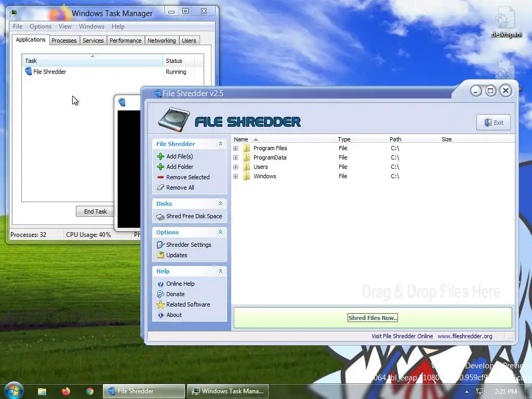Screen dimensions: 532x399
Task: Click the disk icon for Shred Free Disk Space
Action: point(161,217)
